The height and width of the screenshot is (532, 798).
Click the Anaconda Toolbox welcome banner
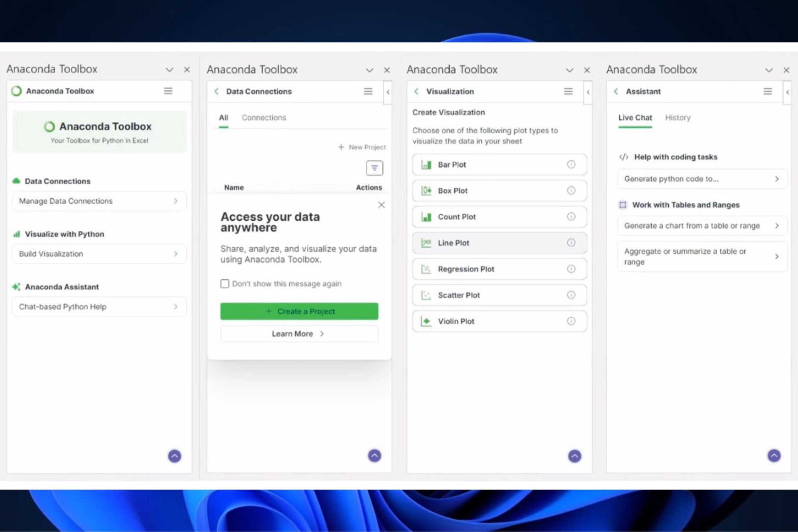99,132
